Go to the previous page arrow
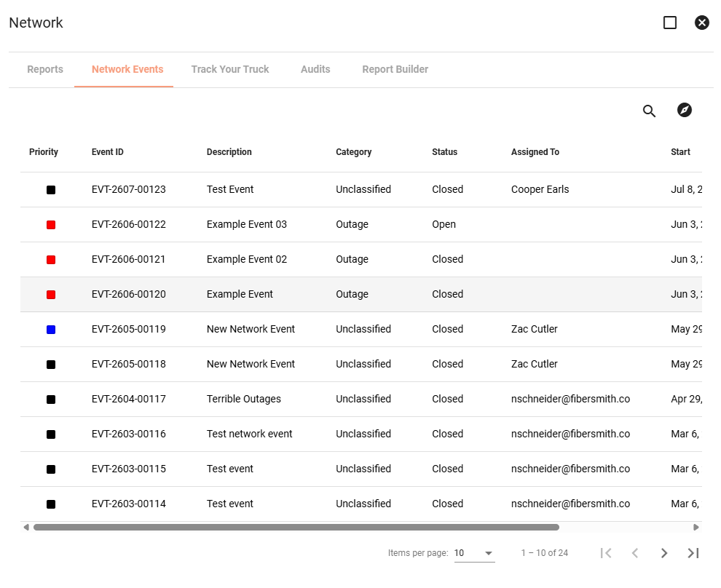 [x=635, y=553]
